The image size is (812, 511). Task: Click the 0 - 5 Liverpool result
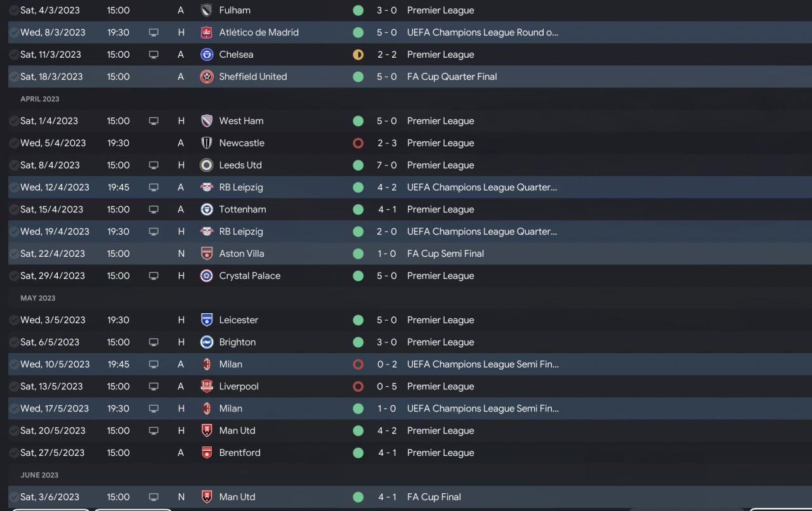click(387, 386)
